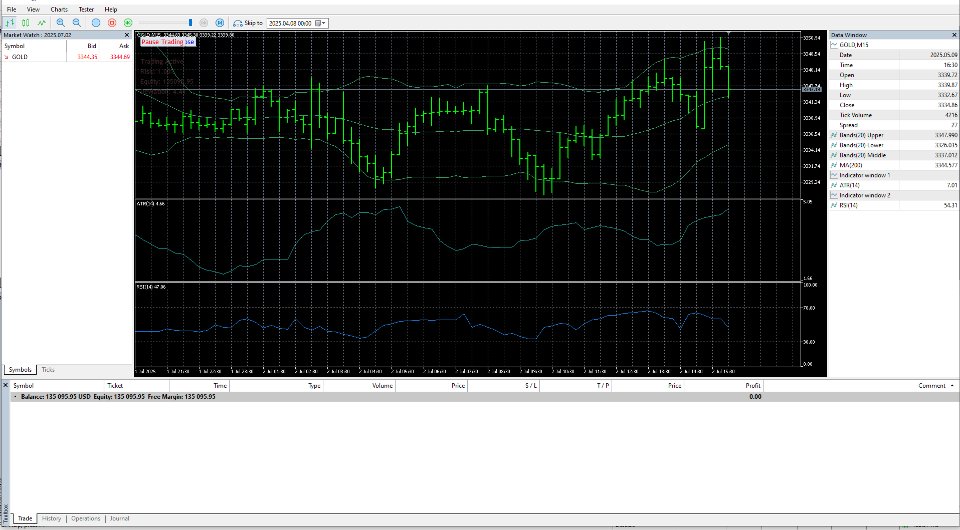
Task: Click the Low row in Data Window
Action: [894, 95]
